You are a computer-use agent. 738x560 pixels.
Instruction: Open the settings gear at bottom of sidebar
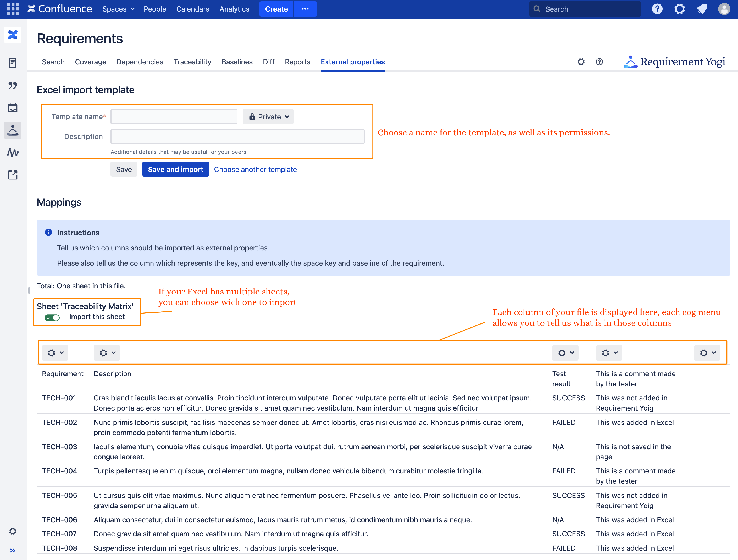point(13,531)
